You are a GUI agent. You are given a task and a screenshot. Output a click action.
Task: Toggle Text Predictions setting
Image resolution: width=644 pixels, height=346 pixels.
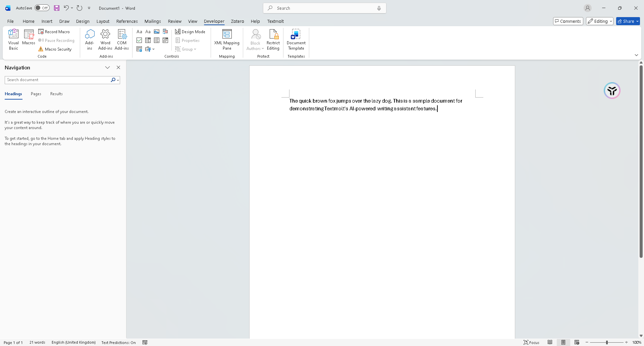[x=118, y=342]
